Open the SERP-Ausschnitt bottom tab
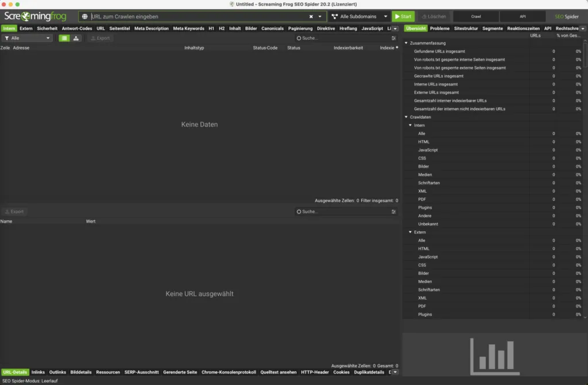The image size is (588, 385). coord(141,372)
